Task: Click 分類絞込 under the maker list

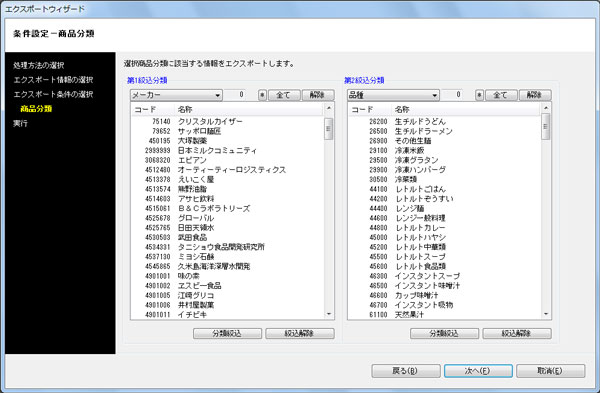Action: [x=227, y=334]
